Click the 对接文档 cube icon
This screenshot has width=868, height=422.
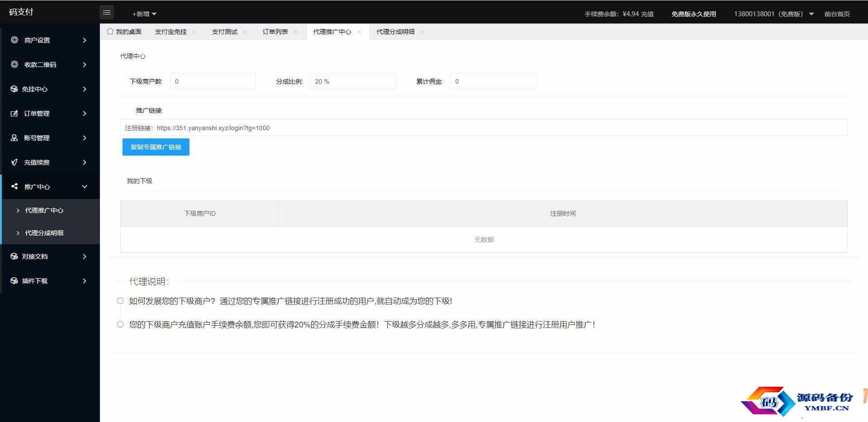pos(14,256)
